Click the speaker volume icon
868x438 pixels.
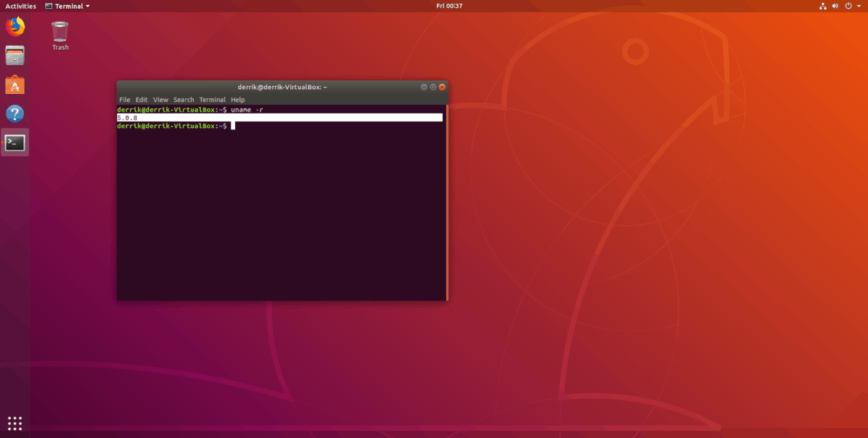835,6
